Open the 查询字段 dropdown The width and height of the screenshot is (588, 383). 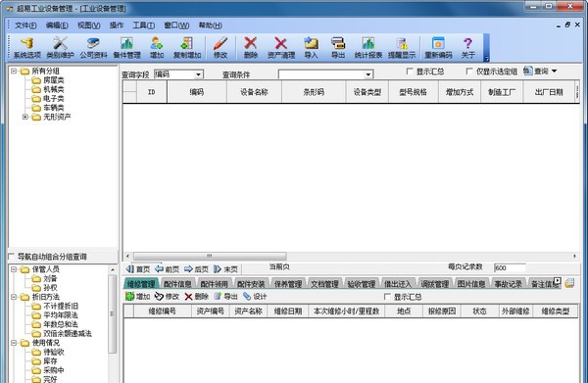(x=198, y=74)
